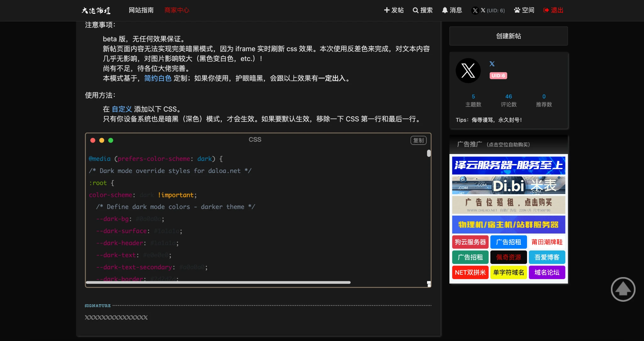The image size is (644, 341).
Task: Open space via paw icon 空间
Action: pos(524,10)
